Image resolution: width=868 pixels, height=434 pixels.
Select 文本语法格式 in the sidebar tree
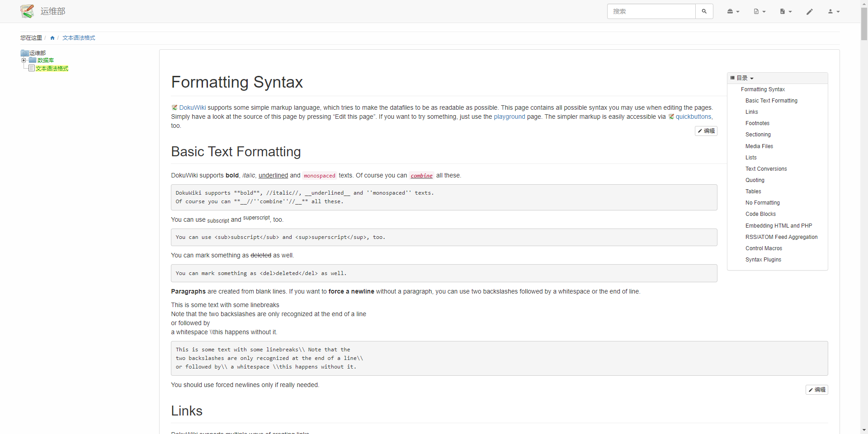click(x=52, y=68)
